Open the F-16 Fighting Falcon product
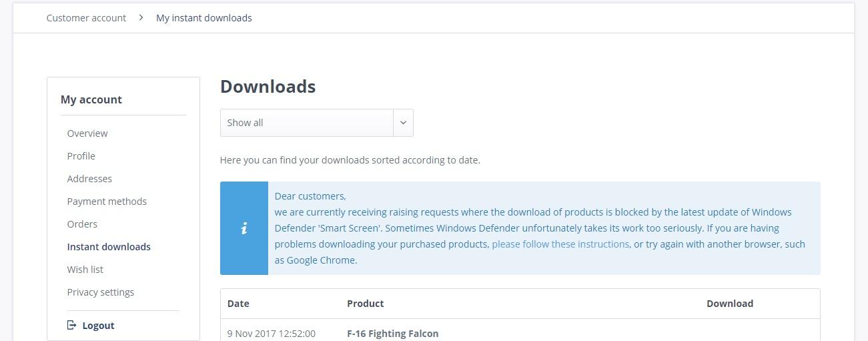Viewport: 868px width, 341px height. pos(392,334)
